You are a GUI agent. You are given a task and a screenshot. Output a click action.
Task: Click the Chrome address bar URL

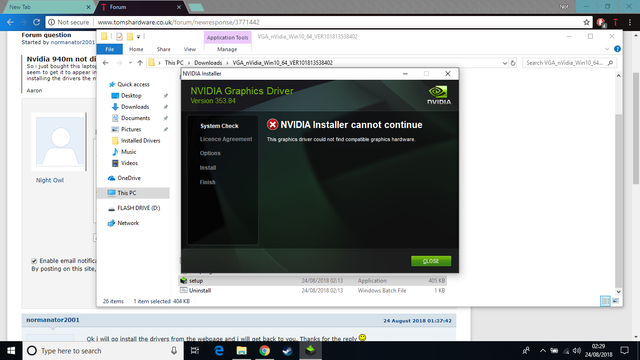(x=178, y=22)
